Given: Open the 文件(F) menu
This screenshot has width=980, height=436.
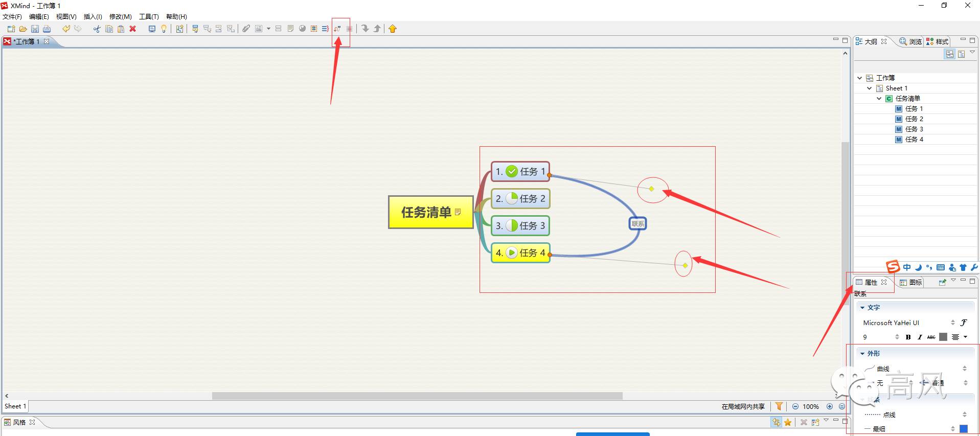Looking at the screenshot, I should pos(12,16).
